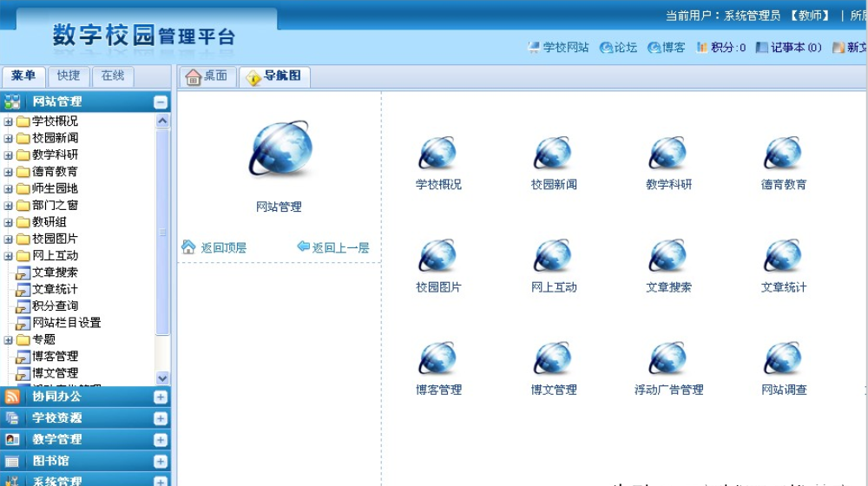The height and width of the screenshot is (486, 868).
Task: Expand the 图书馆 panel with plus button
Action: coord(161,462)
